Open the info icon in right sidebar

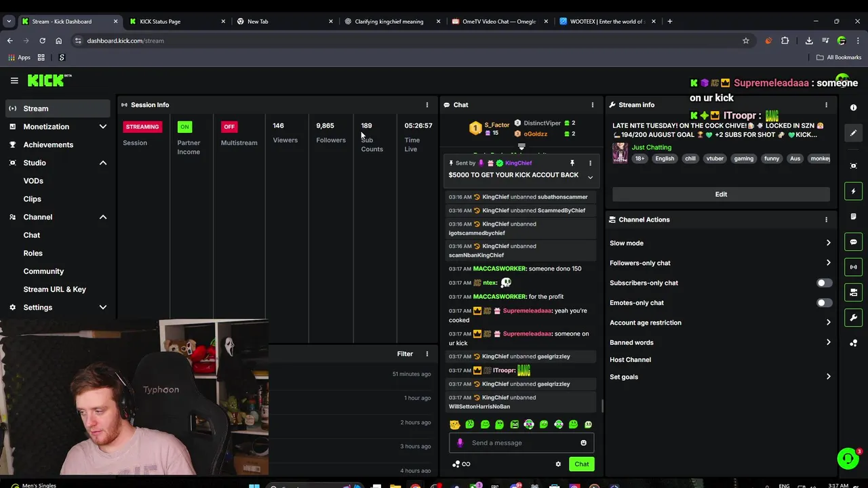pyautogui.click(x=853, y=108)
